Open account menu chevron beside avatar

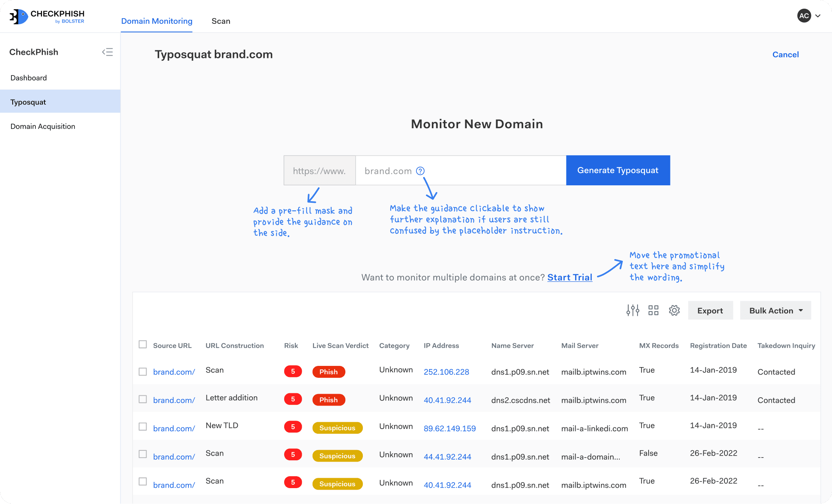pos(818,16)
